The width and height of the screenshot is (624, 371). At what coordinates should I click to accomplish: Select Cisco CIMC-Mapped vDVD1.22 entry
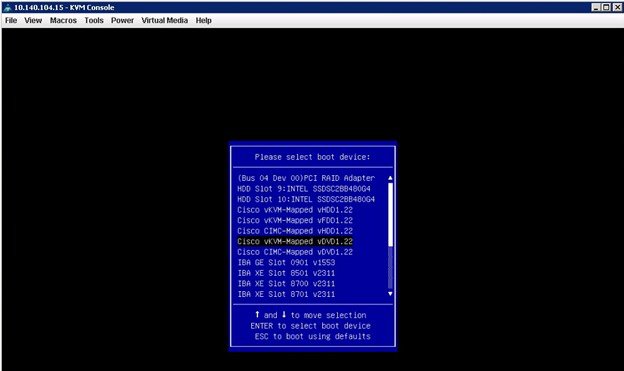295,252
